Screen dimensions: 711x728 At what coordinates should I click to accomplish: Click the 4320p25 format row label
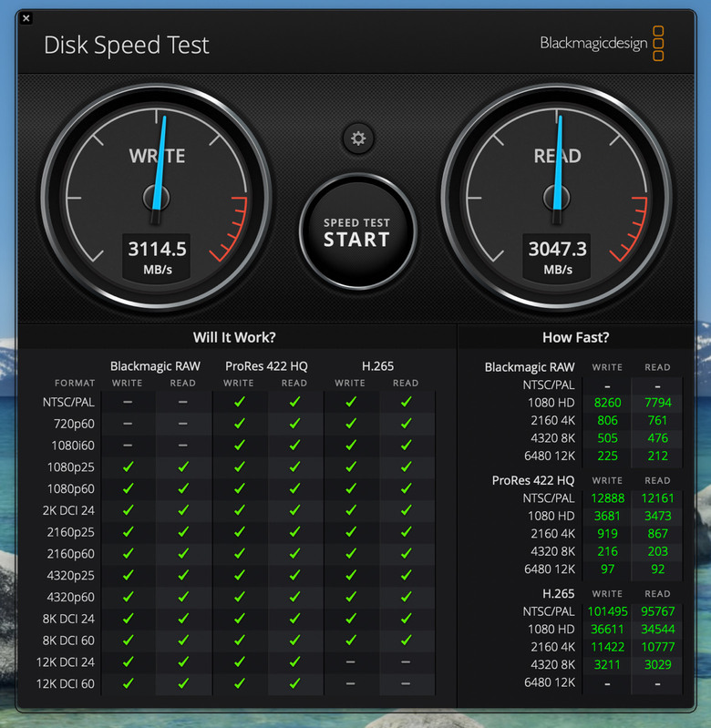(70, 576)
